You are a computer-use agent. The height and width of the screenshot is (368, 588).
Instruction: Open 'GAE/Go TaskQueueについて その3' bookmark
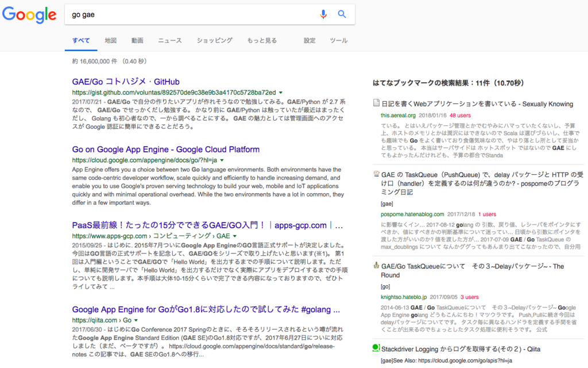click(473, 270)
